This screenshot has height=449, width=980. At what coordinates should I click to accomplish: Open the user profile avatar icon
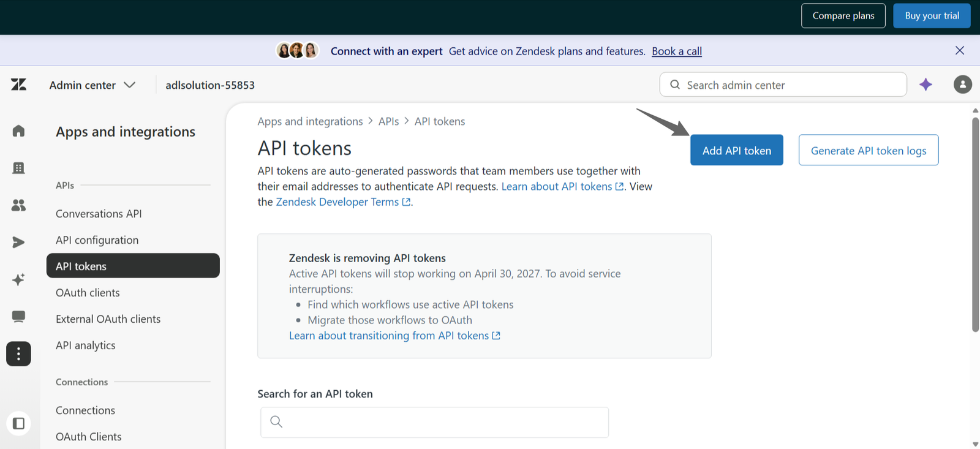coord(962,85)
